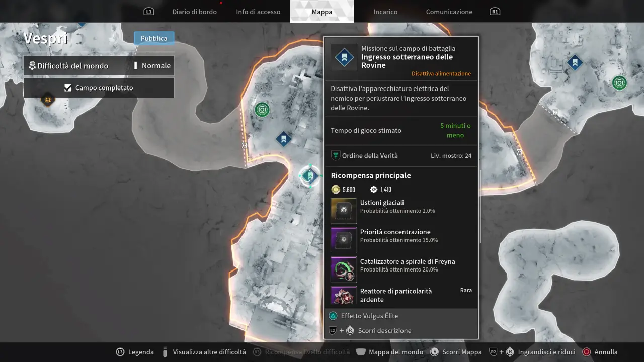Open the Incarico tab

[385, 12]
